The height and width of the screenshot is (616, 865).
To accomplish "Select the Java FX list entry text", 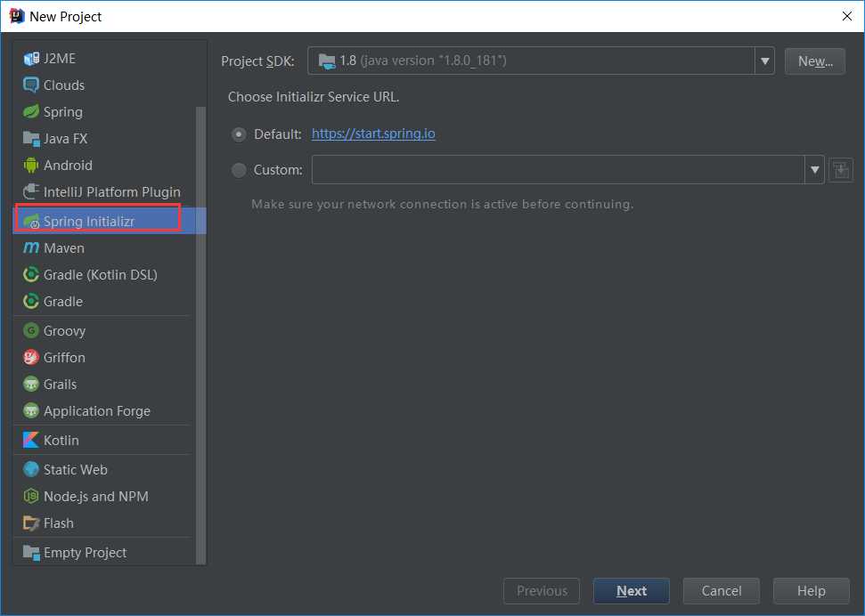I will point(65,138).
